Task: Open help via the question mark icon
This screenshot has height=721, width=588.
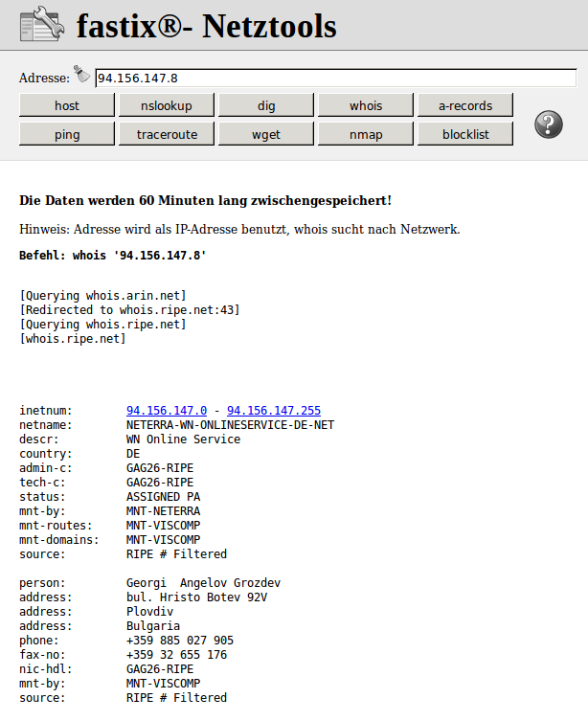Action: (549, 124)
